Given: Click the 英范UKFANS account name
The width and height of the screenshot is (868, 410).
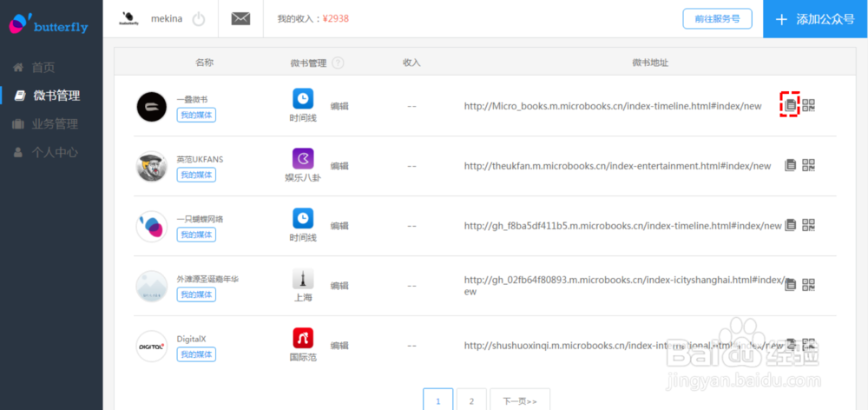Looking at the screenshot, I should tap(200, 159).
